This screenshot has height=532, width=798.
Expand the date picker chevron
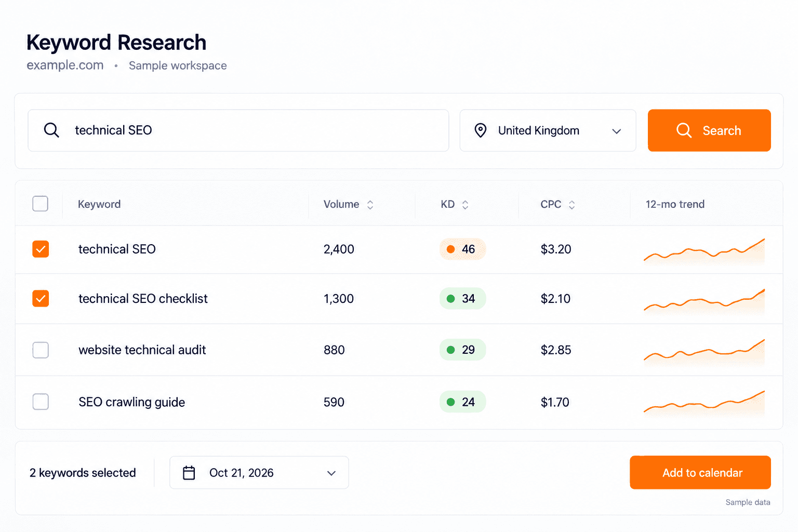pyautogui.click(x=331, y=473)
